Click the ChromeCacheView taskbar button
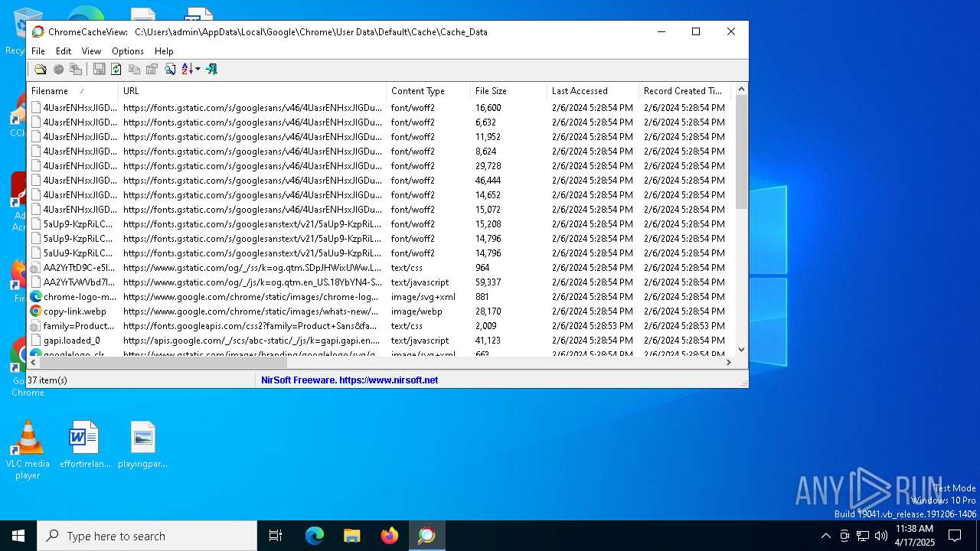Viewport: 980px width, 551px height. click(x=426, y=536)
